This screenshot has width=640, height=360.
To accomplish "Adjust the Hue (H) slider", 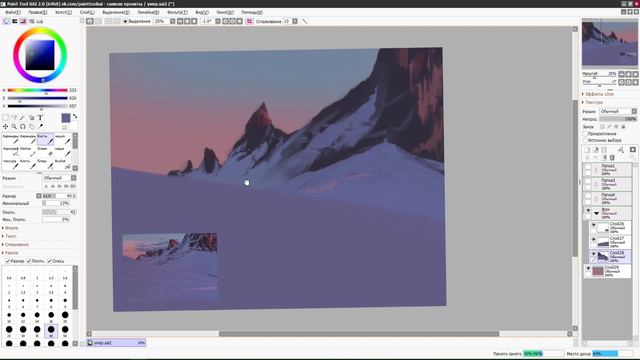I will 37,90.
